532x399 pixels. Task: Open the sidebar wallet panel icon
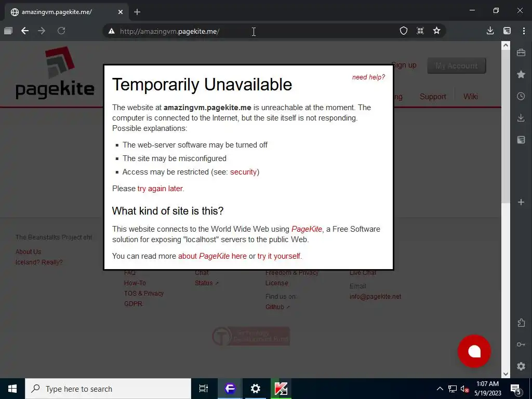(521, 139)
